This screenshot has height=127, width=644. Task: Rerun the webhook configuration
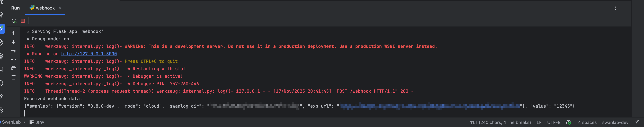click(x=14, y=21)
